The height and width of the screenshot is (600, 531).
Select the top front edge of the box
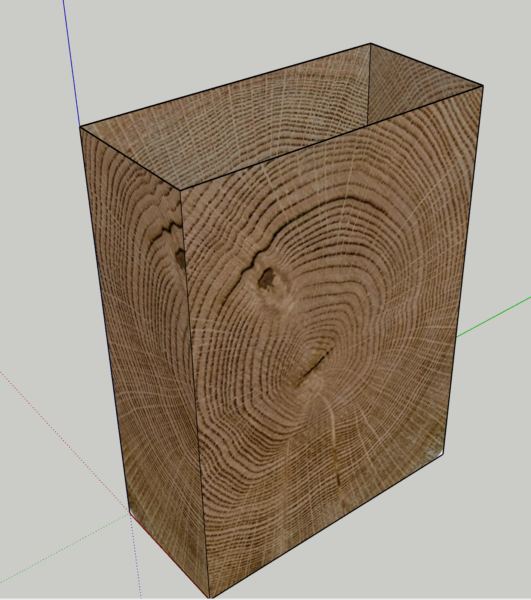click(331, 138)
